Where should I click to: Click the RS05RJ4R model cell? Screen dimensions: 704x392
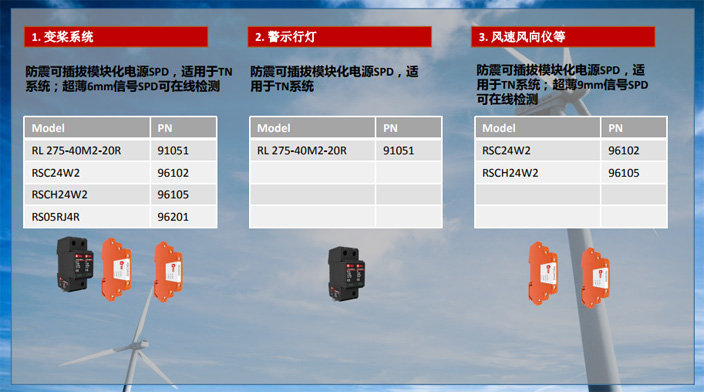pyautogui.click(x=87, y=217)
